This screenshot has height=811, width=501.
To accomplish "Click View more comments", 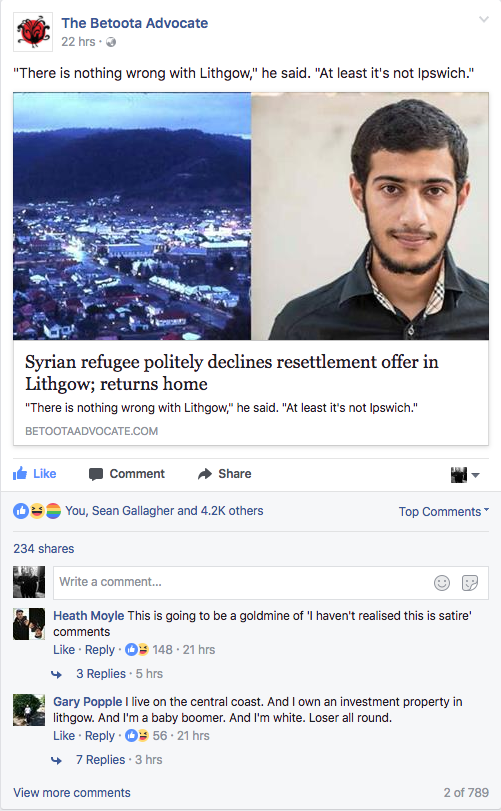I will [x=72, y=792].
